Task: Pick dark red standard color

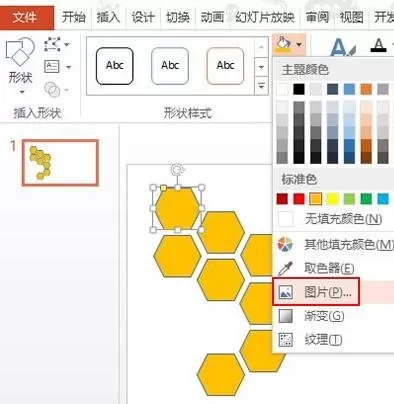Action: pos(282,199)
